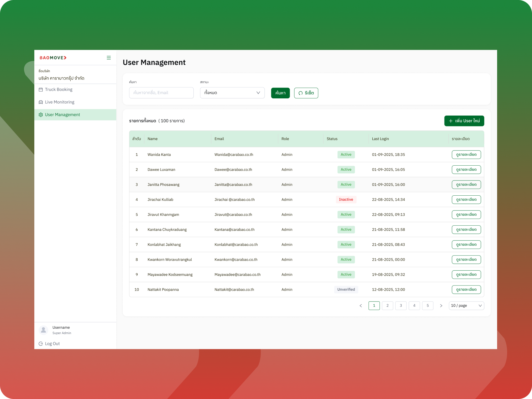This screenshot has width=532, height=399.
Task: Switch to Live Monitoring section
Action: pyautogui.click(x=59, y=102)
